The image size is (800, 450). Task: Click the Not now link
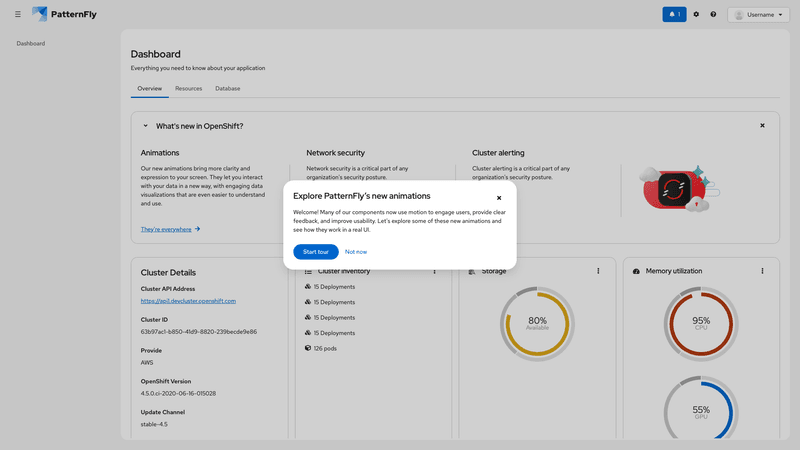coord(356,252)
